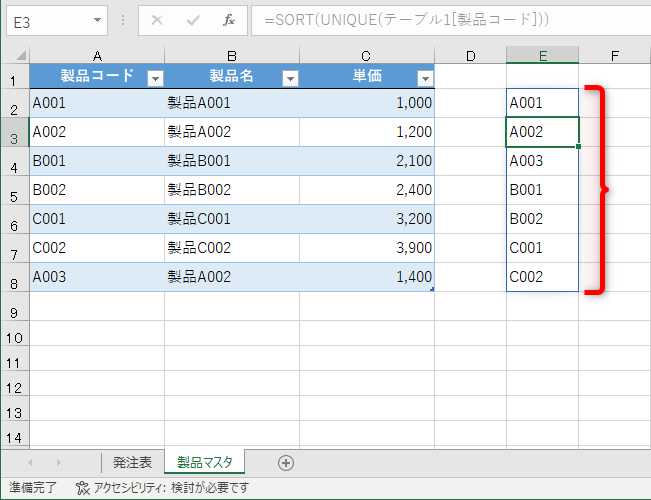This screenshot has width=651, height=500.
Task: Click cell E8 containing C002
Action: click(x=542, y=277)
